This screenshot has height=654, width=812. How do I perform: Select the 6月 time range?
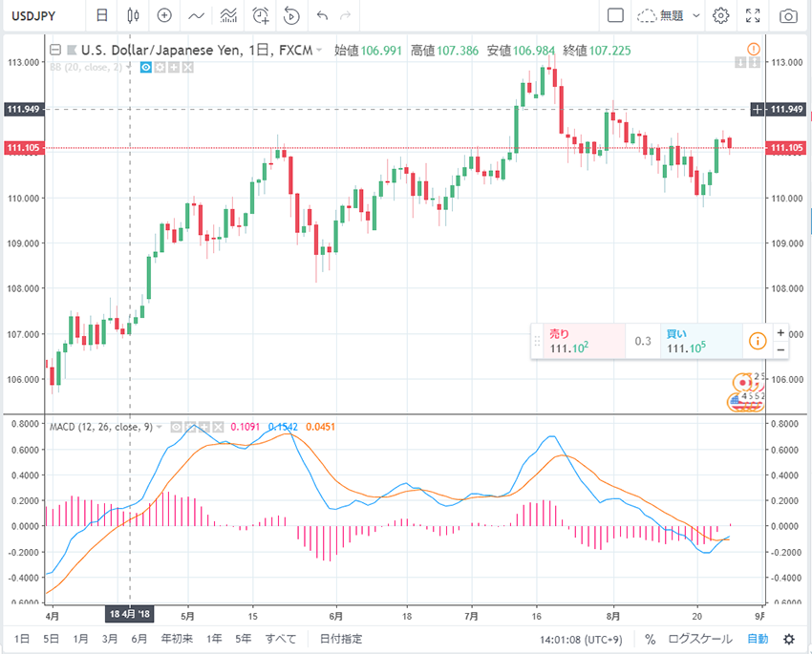(139, 639)
